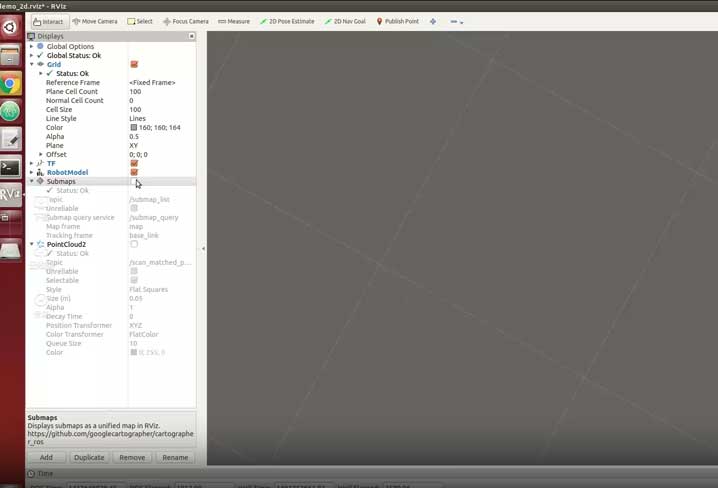Enable the PointCloud2 display checkbox
Viewport: 718px width, 488px height.
point(134,244)
